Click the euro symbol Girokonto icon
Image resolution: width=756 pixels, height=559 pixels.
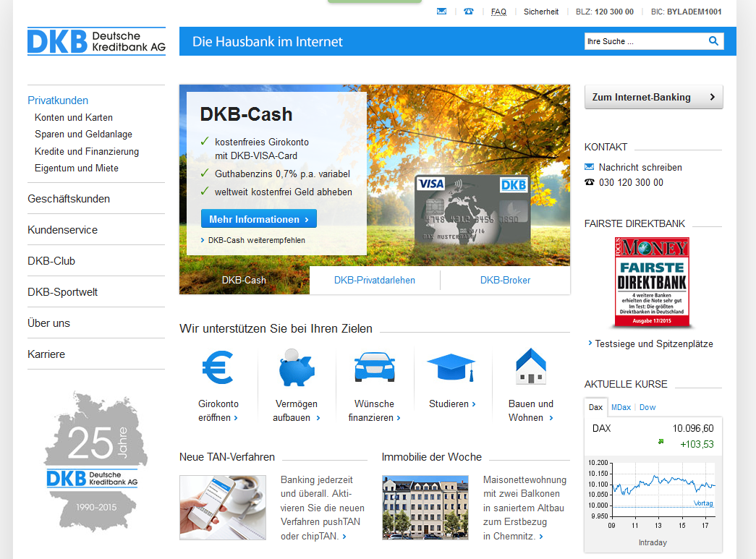(x=218, y=367)
